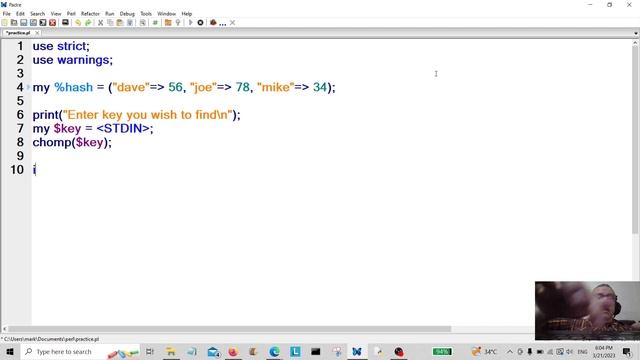The image size is (640, 360).
Task: Expand the tab list dropdown arrow
Action: tap(636, 33)
